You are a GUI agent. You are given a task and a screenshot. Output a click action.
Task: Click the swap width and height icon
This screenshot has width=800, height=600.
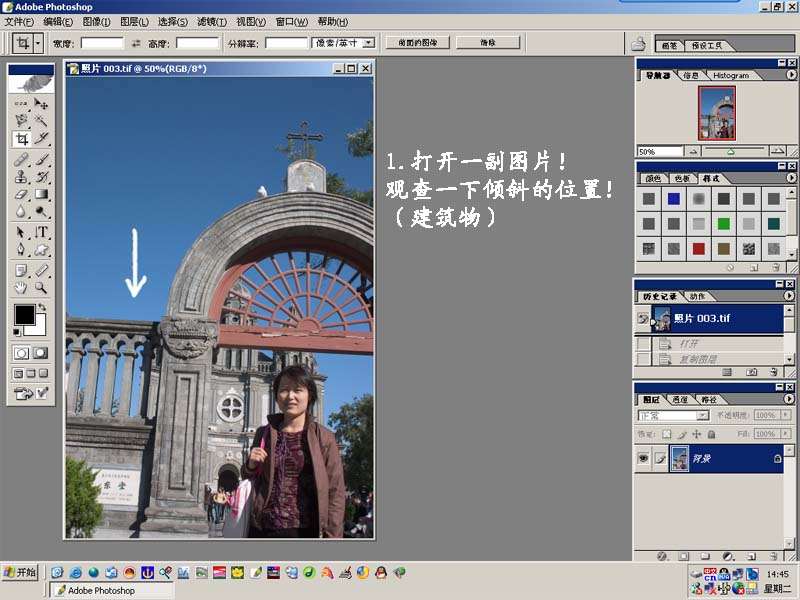click(x=136, y=43)
